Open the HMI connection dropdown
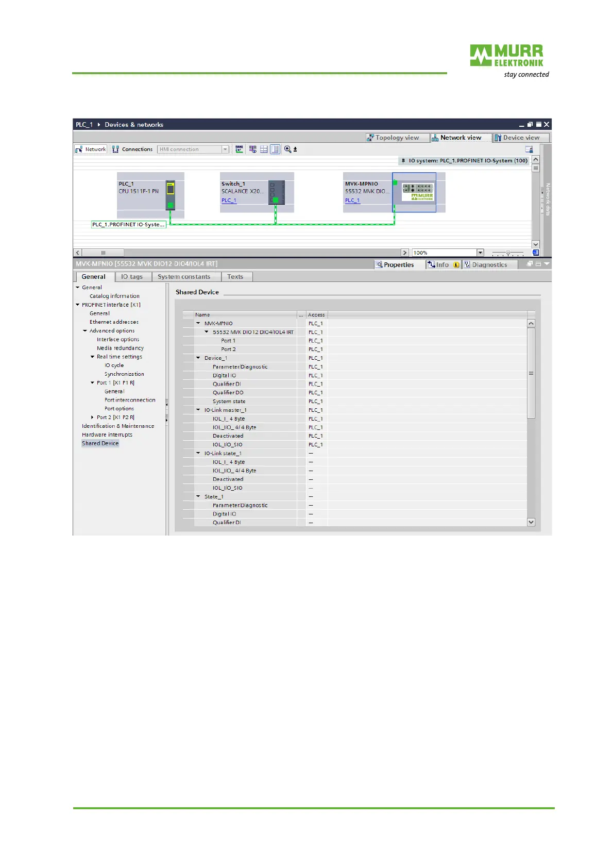Screen dimensions: 613x868 [225, 149]
